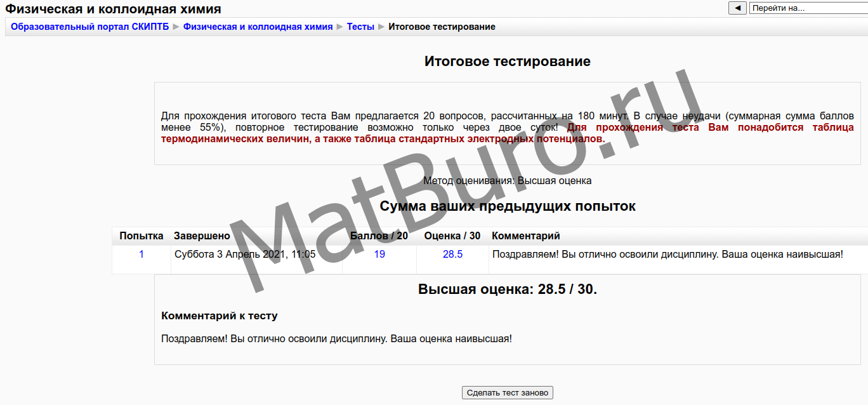Select the "Комментарий" column header
The height and width of the screenshot is (405, 868).
point(526,236)
